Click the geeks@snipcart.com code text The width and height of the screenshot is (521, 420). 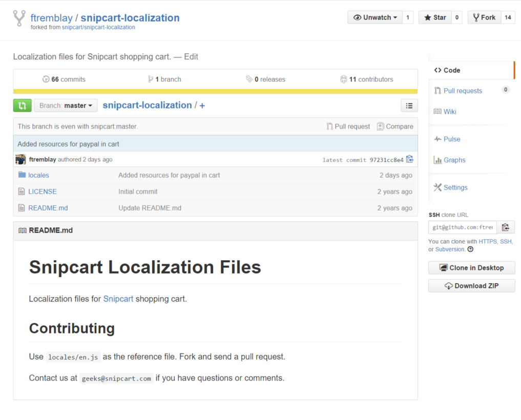[116, 379]
